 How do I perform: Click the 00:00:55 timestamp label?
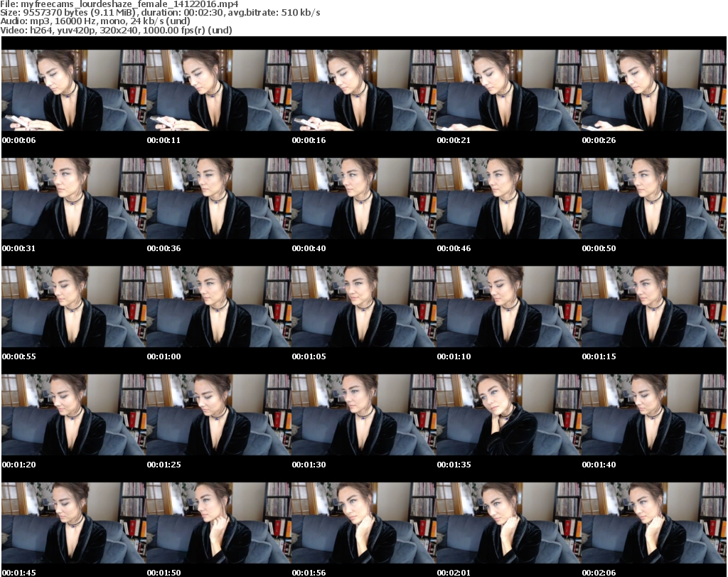click(19, 356)
